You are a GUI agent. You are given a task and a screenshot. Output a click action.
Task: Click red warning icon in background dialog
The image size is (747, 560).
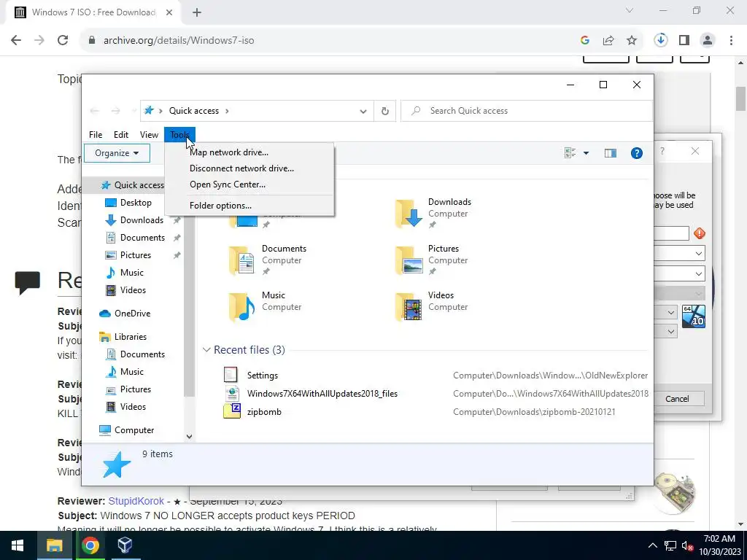point(699,233)
